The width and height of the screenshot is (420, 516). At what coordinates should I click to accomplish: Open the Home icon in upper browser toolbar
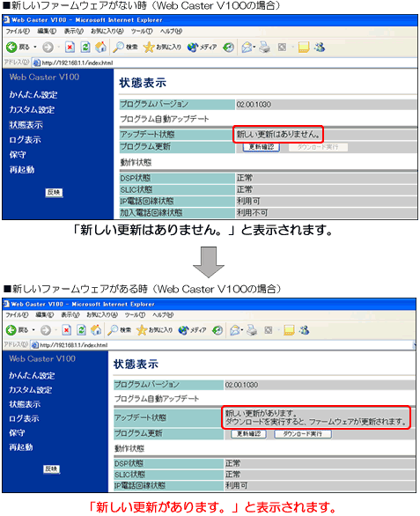coord(100,47)
